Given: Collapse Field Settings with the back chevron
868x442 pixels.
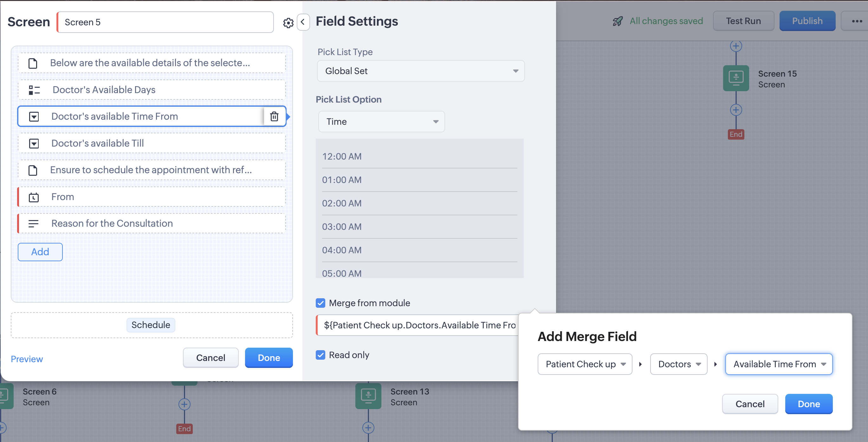Looking at the screenshot, I should [x=303, y=22].
